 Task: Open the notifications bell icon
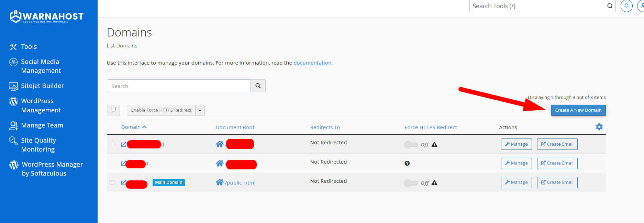tap(626, 6)
